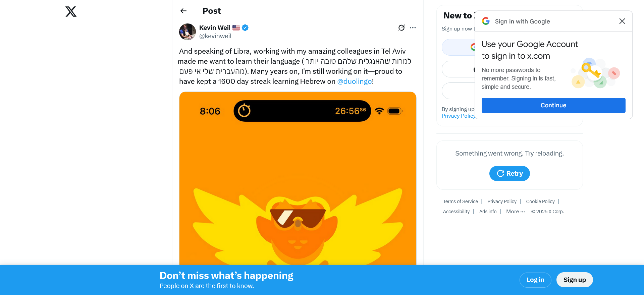Expand the footer More menu
This screenshot has width=644, height=295.
pyautogui.click(x=516, y=212)
